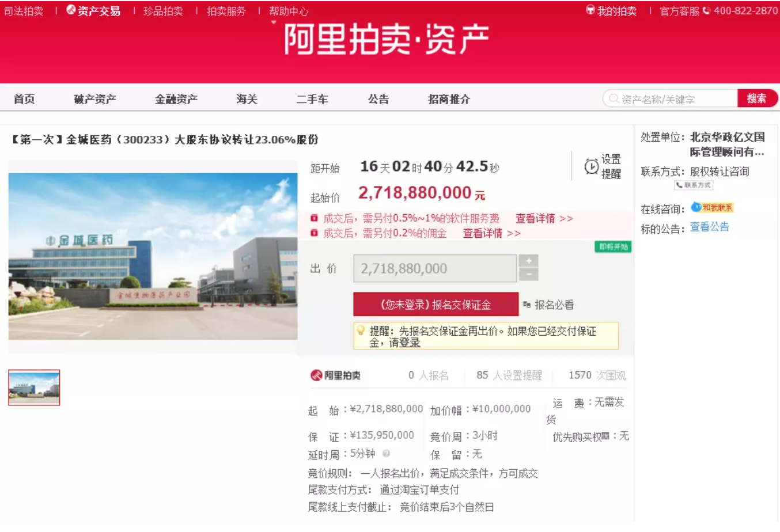Select the small building thumbnail below photo
Viewport: 780px width, 532px height.
coord(34,387)
